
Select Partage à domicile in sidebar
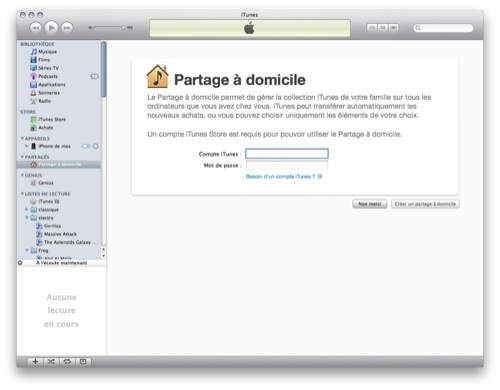(59, 164)
